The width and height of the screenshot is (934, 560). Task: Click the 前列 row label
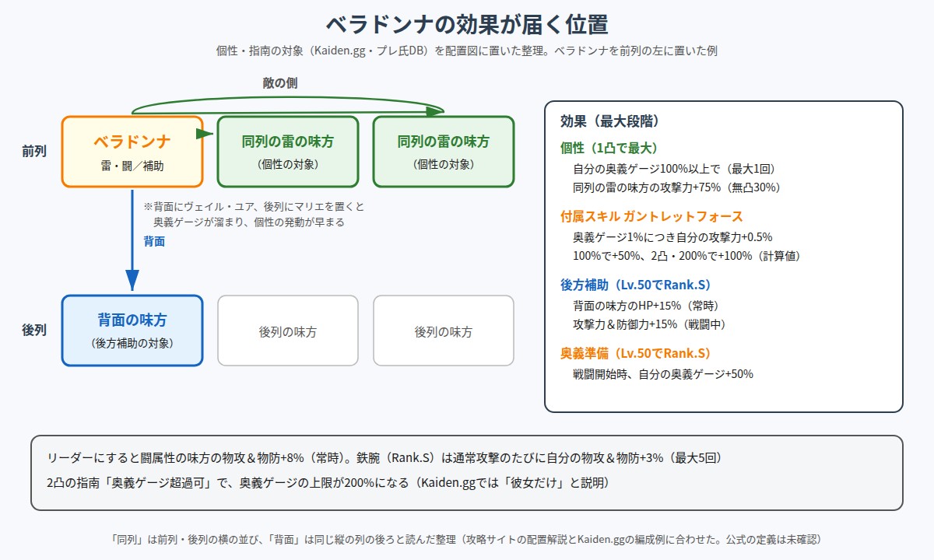click(34, 152)
